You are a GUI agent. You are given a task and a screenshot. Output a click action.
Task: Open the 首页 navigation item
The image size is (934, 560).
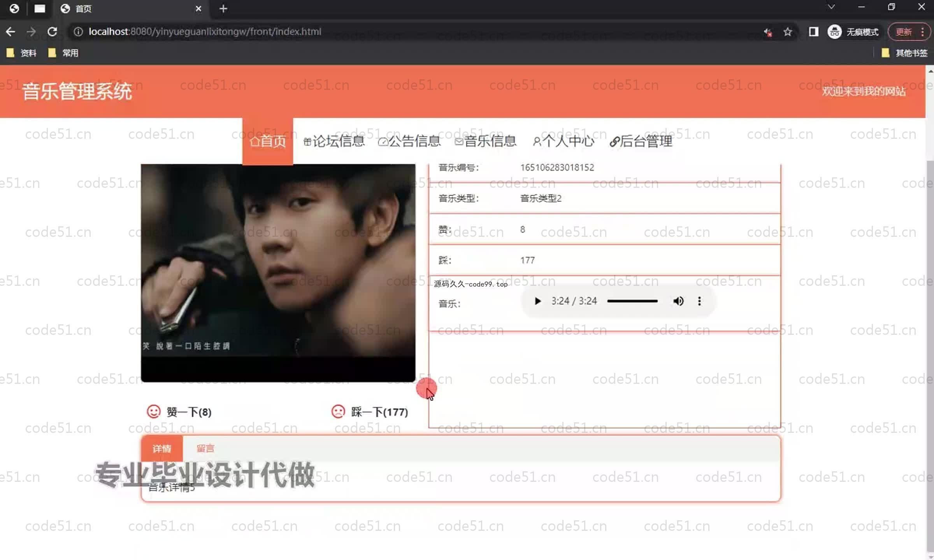click(268, 141)
